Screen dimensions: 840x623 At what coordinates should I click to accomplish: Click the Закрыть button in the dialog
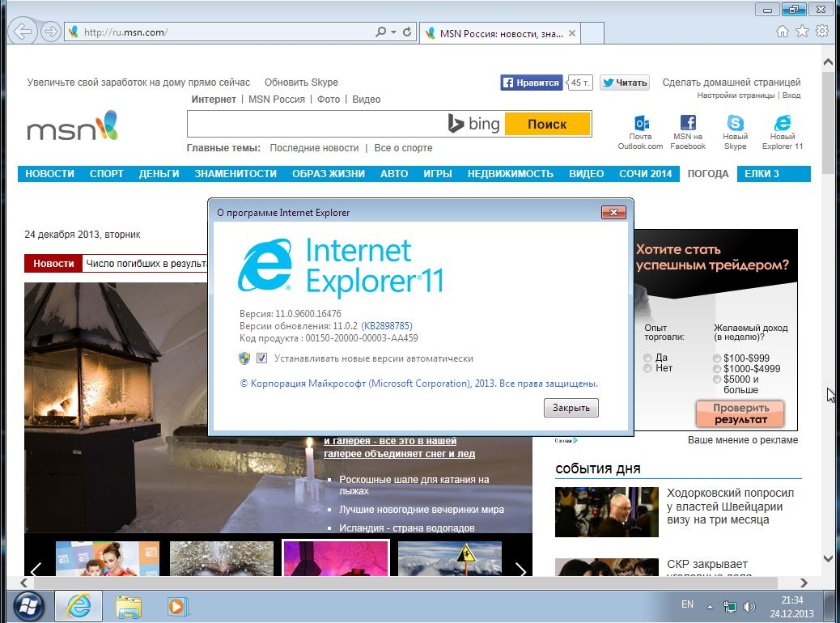[571, 408]
